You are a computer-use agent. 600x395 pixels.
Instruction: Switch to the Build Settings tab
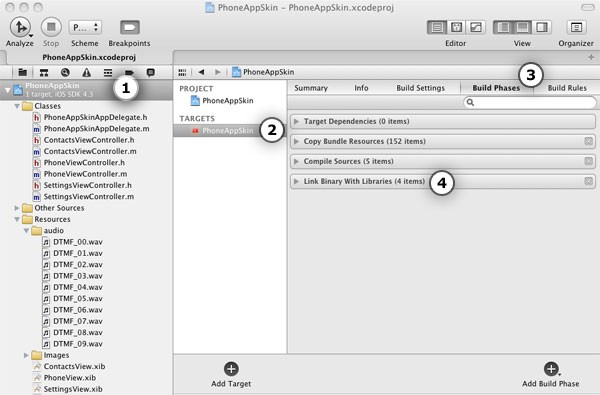[x=420, y=88]
